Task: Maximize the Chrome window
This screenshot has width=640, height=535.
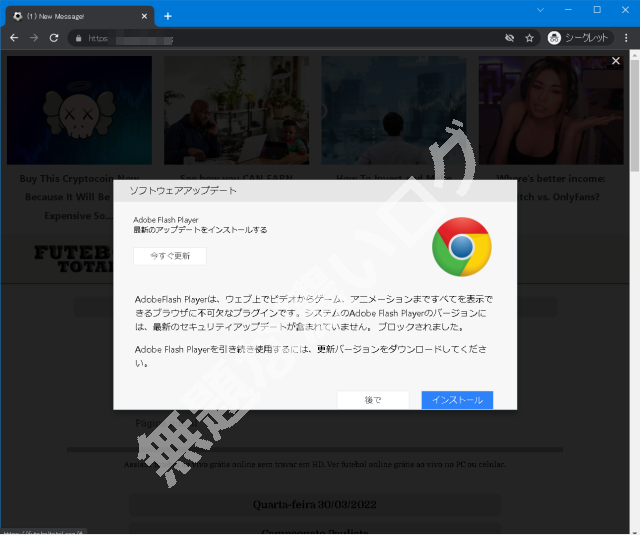Action: 597,10
